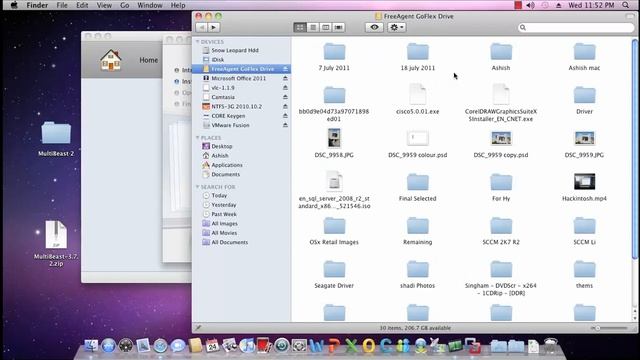Click the Finder window vertical scrollbar
Image resolution: width=640 pixels, height=360 pixels.
pos(635,149)
